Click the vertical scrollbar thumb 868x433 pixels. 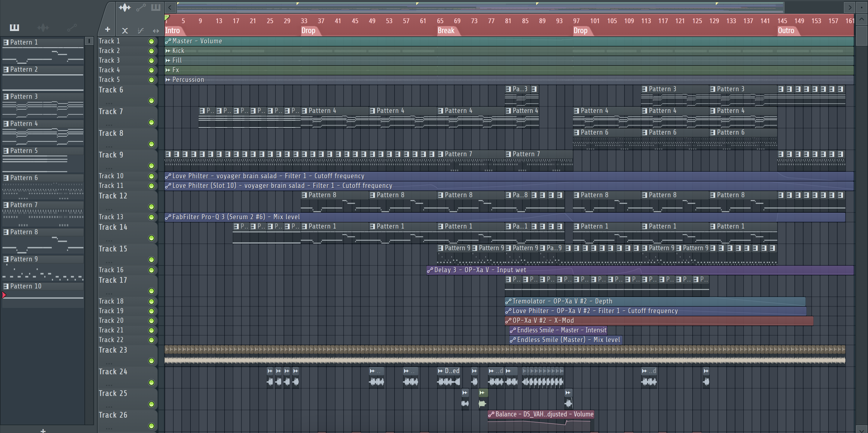(861, 36)
